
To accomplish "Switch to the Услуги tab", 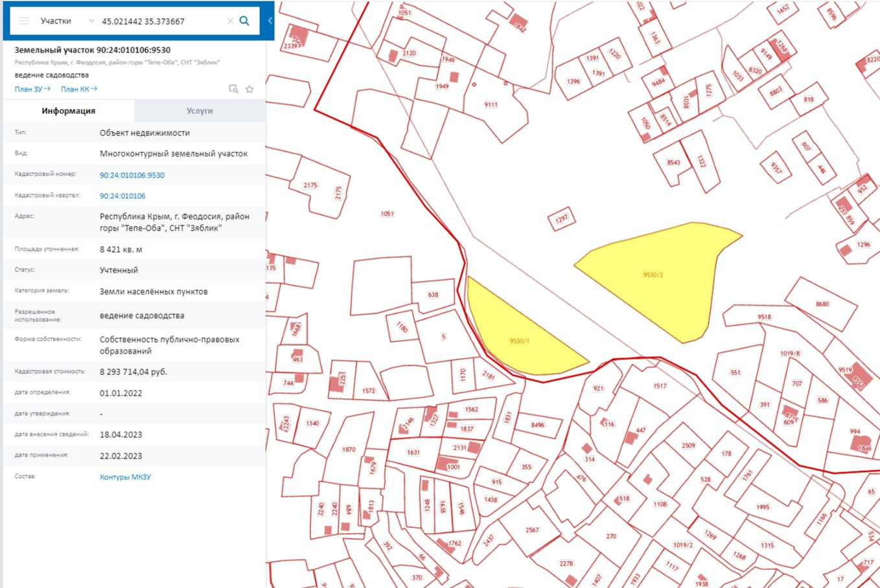I will point(200,111).
